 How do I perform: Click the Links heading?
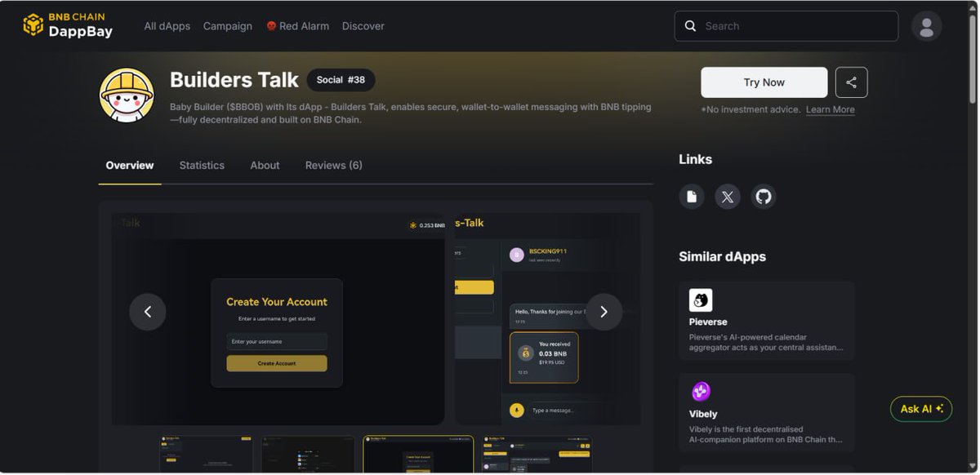pyautogui.click(x=695, y=160)
